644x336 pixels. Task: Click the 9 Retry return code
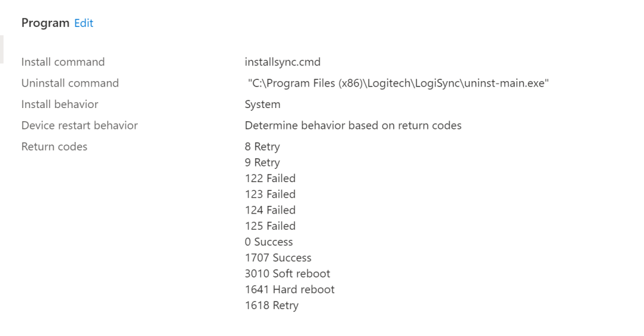[x=262, y=163]
